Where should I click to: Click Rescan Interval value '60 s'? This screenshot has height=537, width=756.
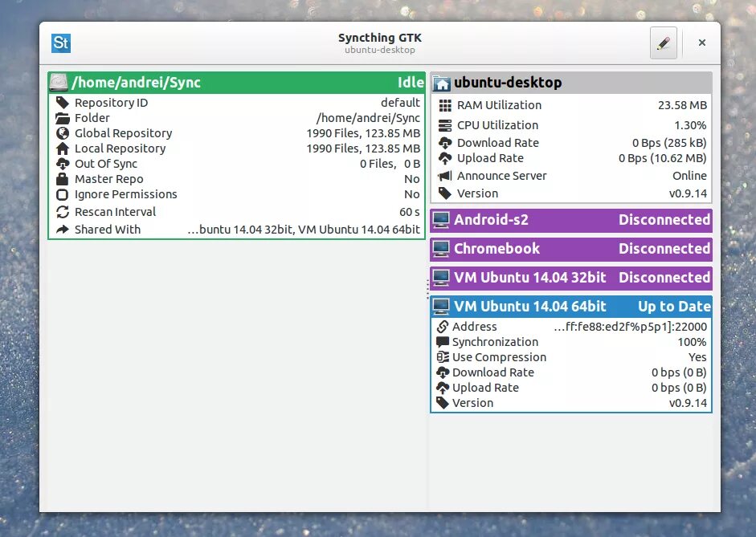(x=410, y=212)
